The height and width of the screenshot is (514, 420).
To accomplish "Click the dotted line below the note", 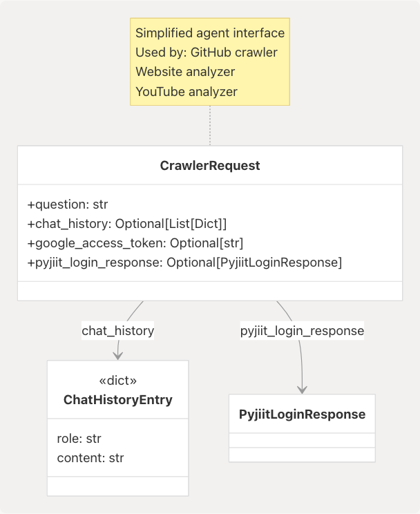I will tap(210, 126).
